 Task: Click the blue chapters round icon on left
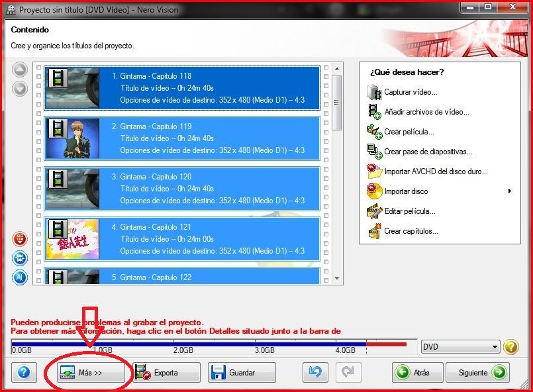coord(20,258)
